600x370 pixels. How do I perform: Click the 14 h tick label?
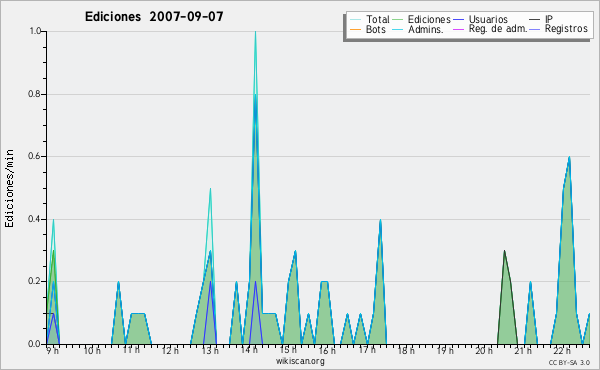click(x=249, y=350)
